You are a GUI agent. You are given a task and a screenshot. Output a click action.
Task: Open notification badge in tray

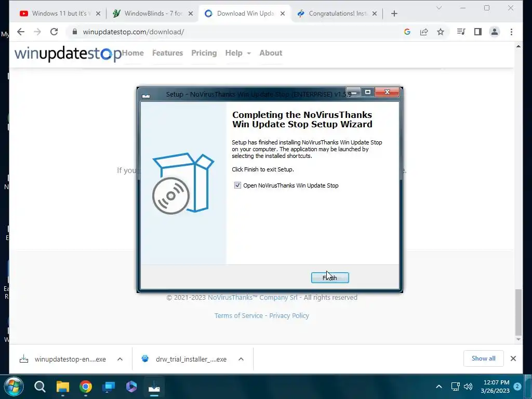pos(517,387)
